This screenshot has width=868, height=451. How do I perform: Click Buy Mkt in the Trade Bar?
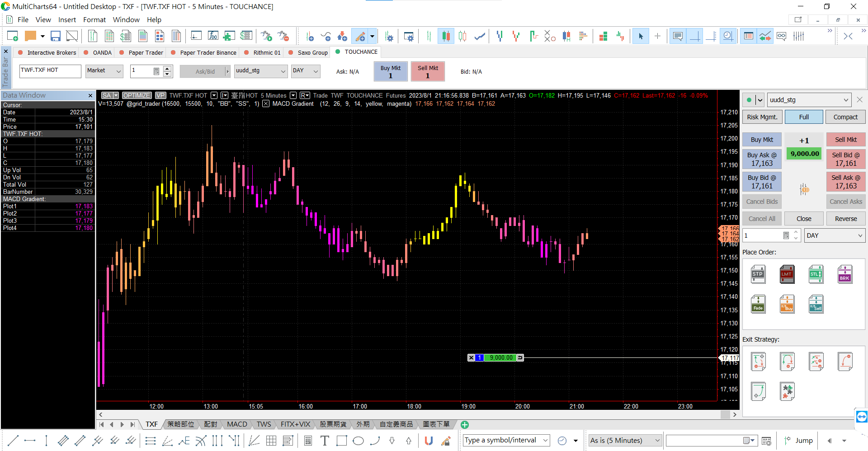point(391,71)
